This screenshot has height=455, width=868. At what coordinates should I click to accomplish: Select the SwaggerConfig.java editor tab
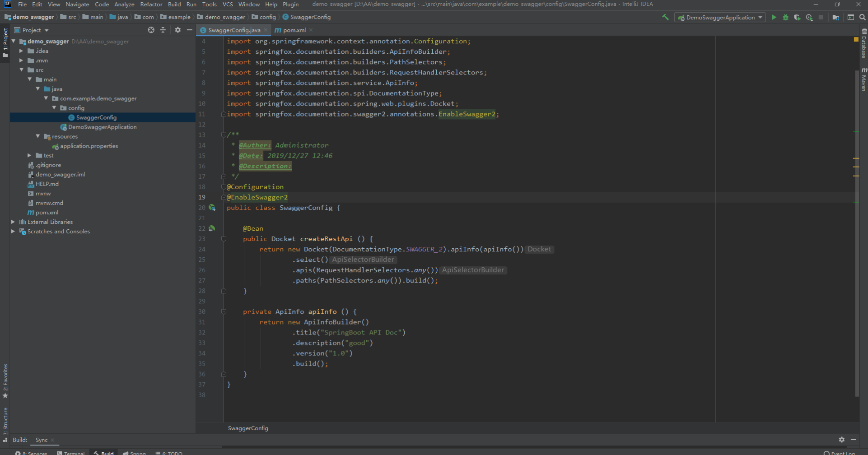click(234, 30)
